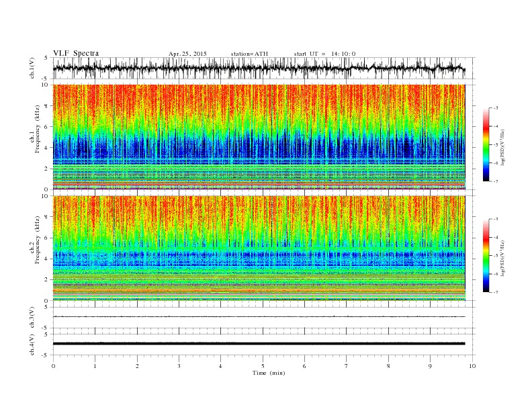
Task: Click the "VLF Spectra" plot title
Action: pos(76,53)
